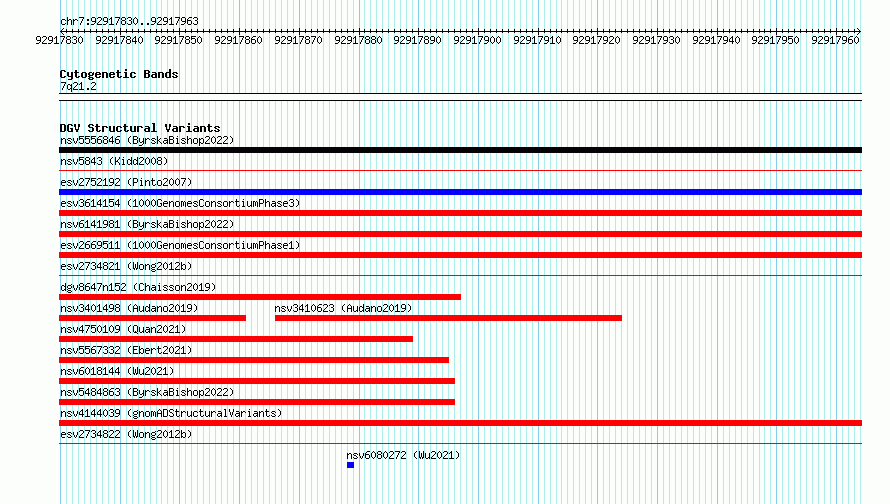
Task: Select the 7q21.2 band label
Action: [78, 86]
